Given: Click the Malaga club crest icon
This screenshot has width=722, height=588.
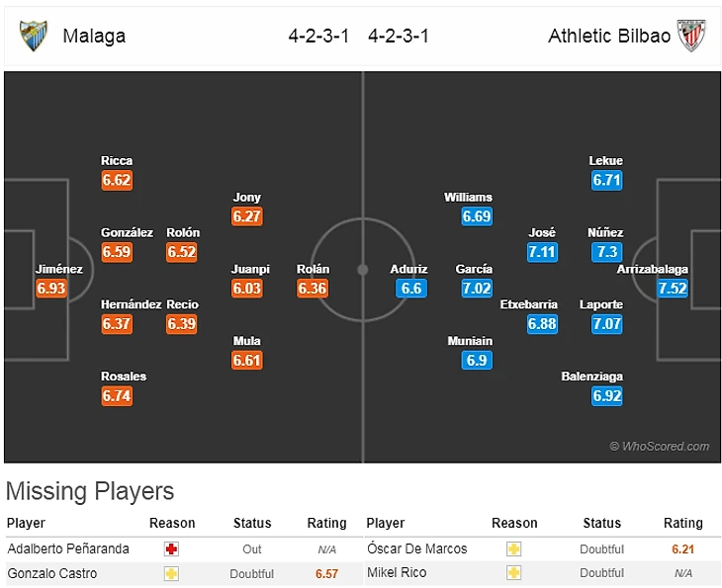Looking at the screenshot, I should (x=34, y=37).
